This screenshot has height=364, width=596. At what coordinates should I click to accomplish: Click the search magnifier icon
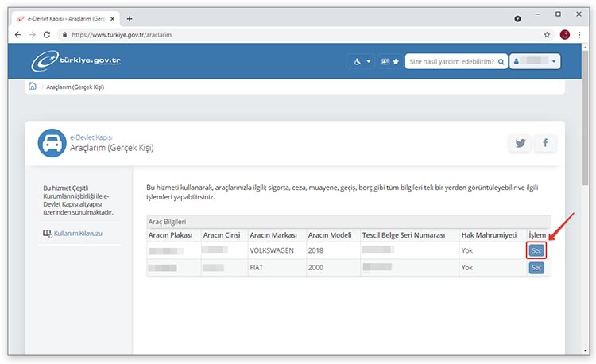[x=501, y=61]
